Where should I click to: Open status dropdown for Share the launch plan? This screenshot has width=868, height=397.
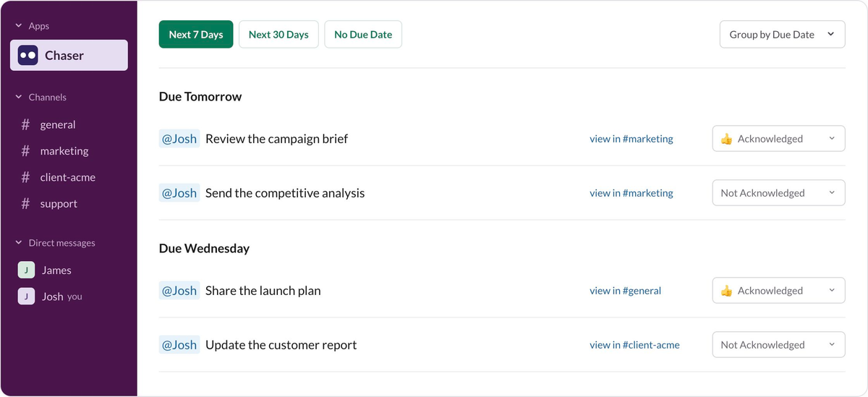coord(779,291)
